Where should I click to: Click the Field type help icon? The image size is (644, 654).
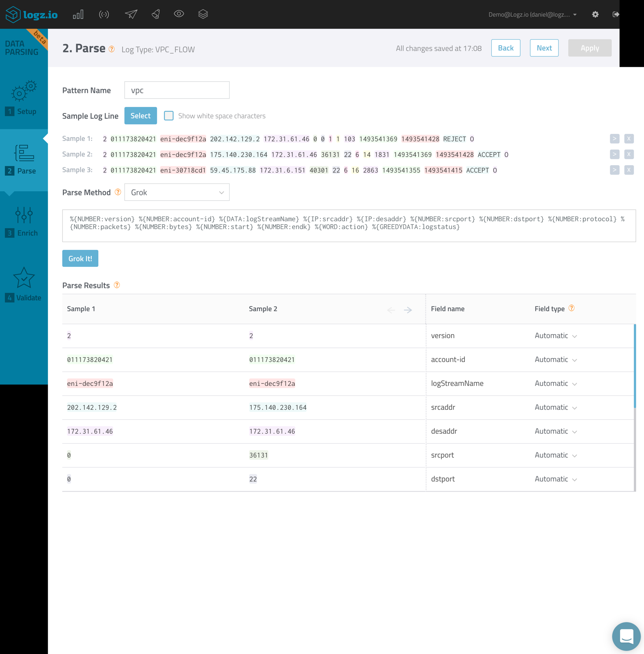(x=572, y=308)
